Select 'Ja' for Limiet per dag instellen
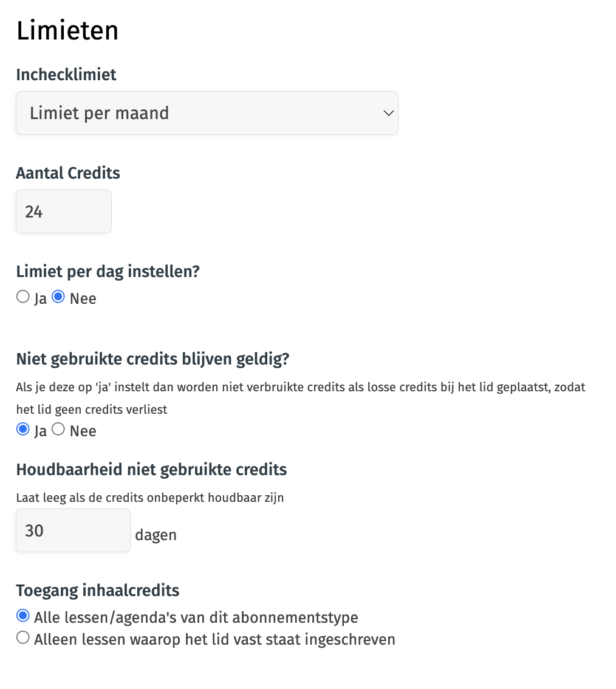 click(x=23, y=297)
